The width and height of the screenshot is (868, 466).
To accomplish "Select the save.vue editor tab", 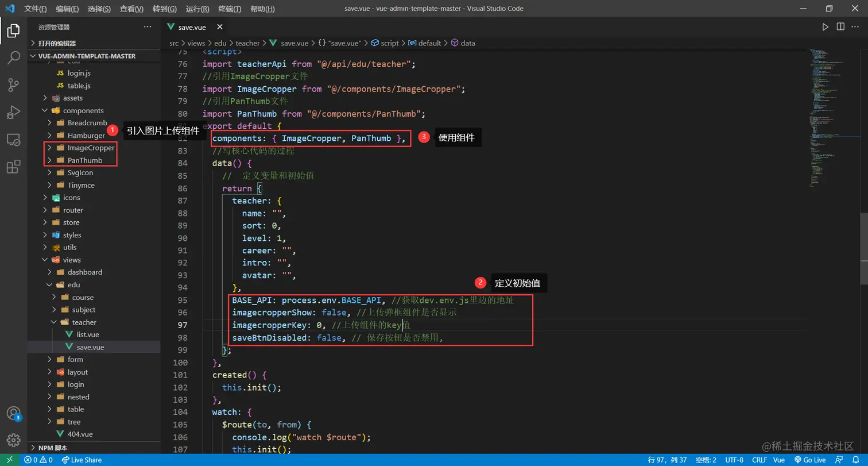I will point(195,27).
